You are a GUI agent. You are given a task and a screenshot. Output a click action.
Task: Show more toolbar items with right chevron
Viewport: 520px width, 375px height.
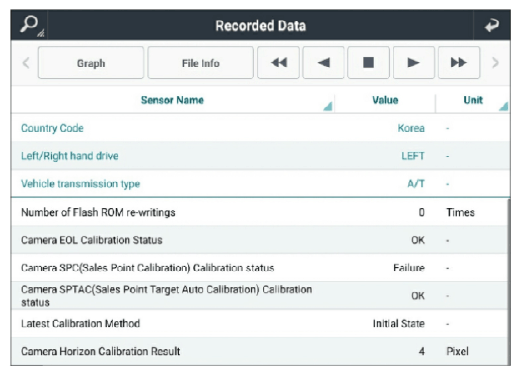495,63
